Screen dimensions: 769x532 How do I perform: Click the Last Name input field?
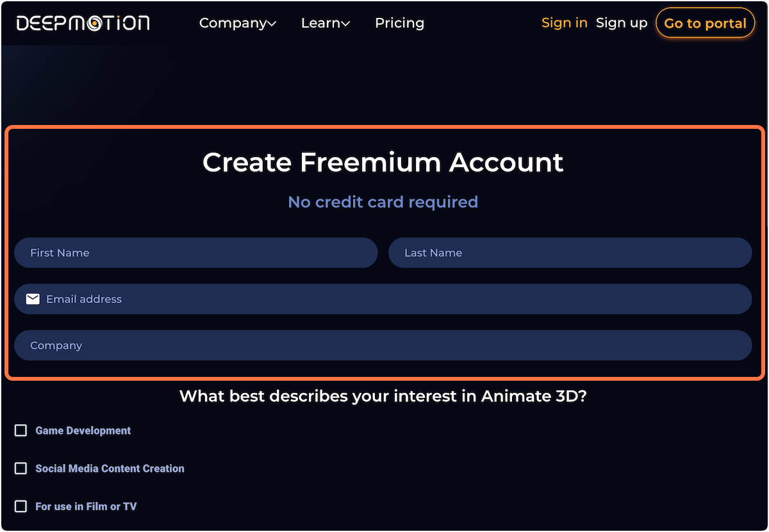(570, 253)
